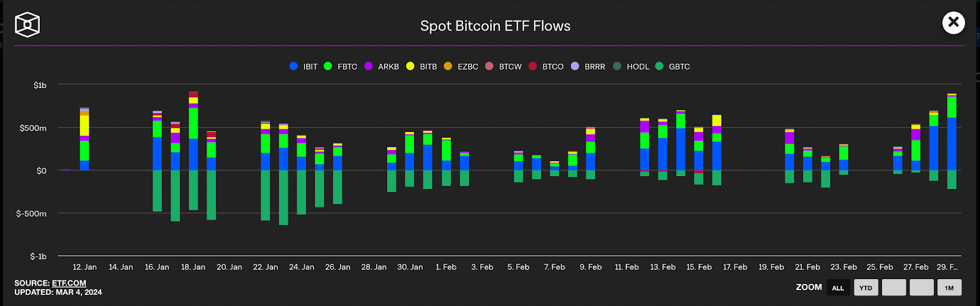980x306 pixels.
Task: Click the blank zoom button before 1M
Action: tap(921, 288)
